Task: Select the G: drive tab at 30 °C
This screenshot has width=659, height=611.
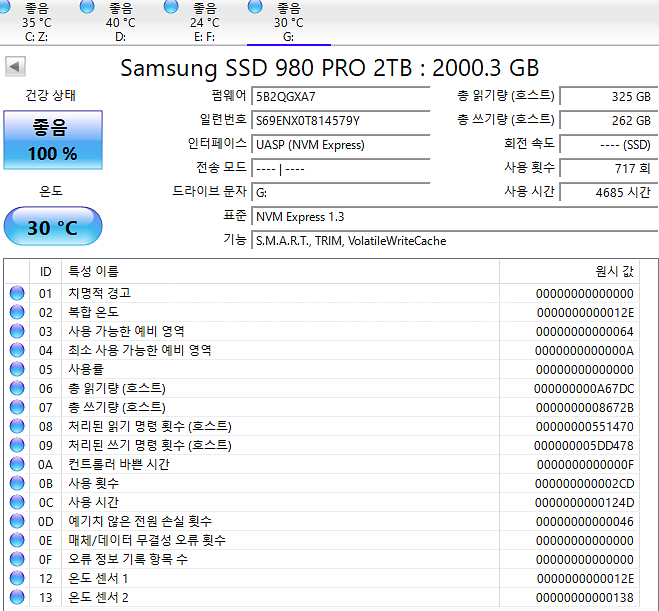Action: 288,22
